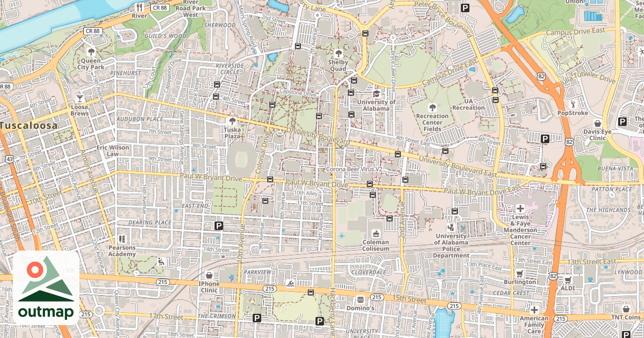The image size is (644, 338).
Task: Click the outmap logo
Action: 46,288
